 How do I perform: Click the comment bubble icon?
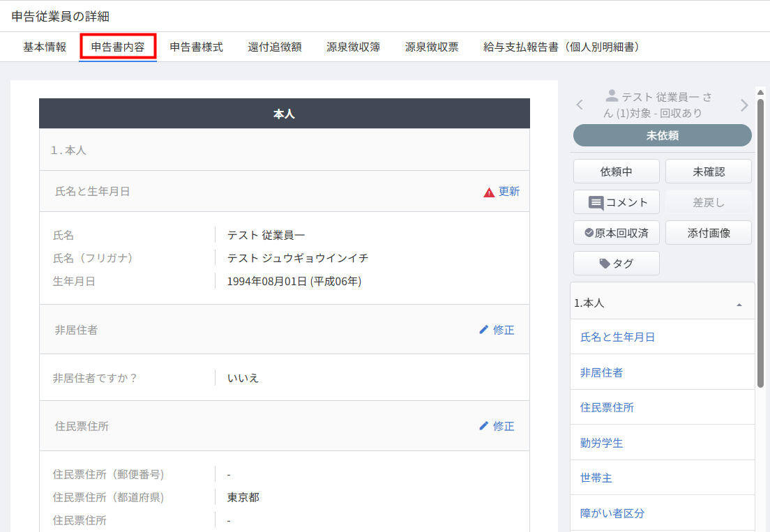(x=596, y=203)
